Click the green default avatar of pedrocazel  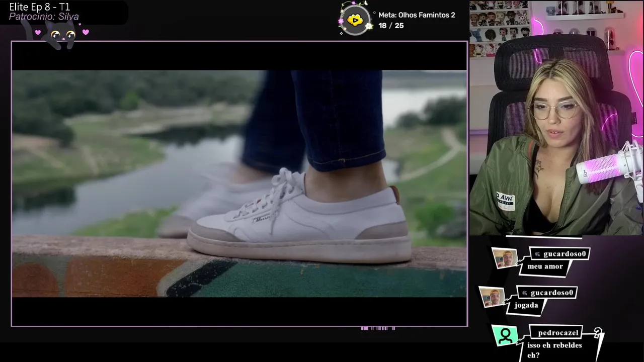pyautogui.click(x=505, y=335)
